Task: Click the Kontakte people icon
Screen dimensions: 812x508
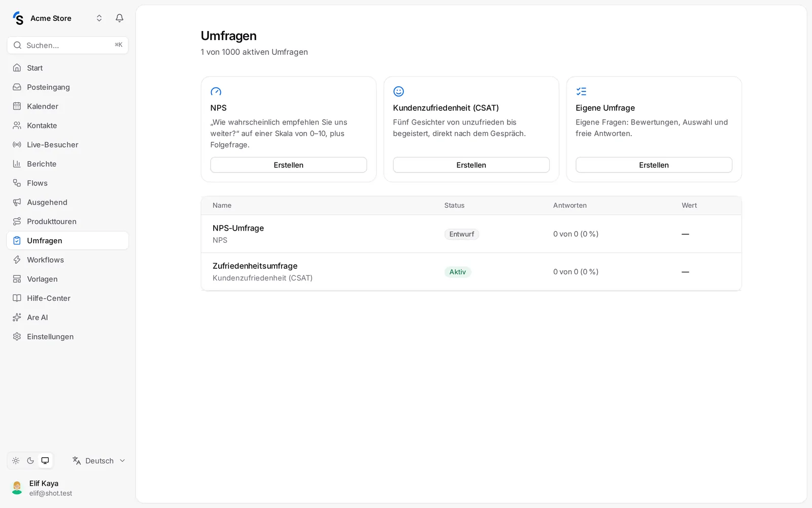Action: pos(17,125)
